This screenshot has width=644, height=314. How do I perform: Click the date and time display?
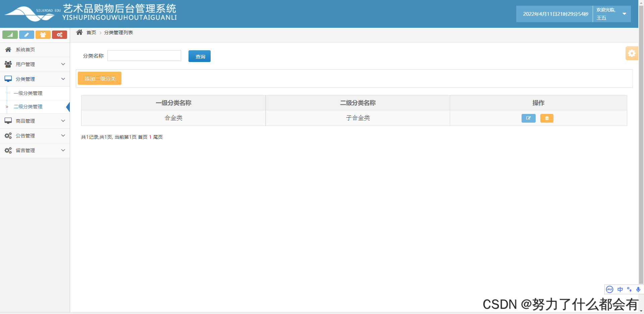[x=555, y=14]
